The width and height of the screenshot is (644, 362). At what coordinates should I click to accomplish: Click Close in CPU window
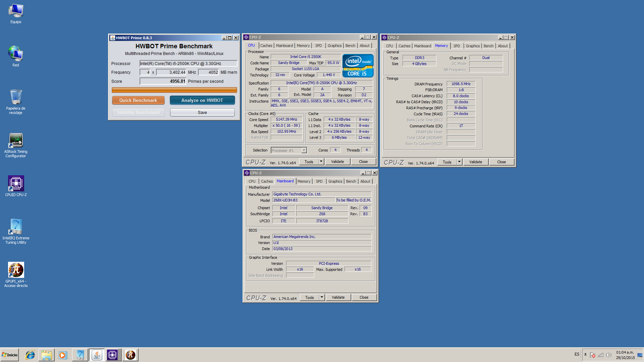coord(363,162)
